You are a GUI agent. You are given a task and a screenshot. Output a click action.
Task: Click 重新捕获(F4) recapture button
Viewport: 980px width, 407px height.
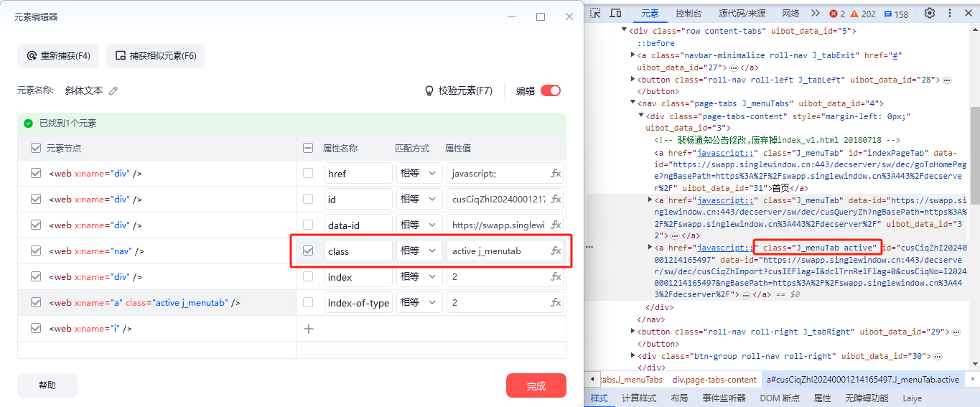(58, 56)
